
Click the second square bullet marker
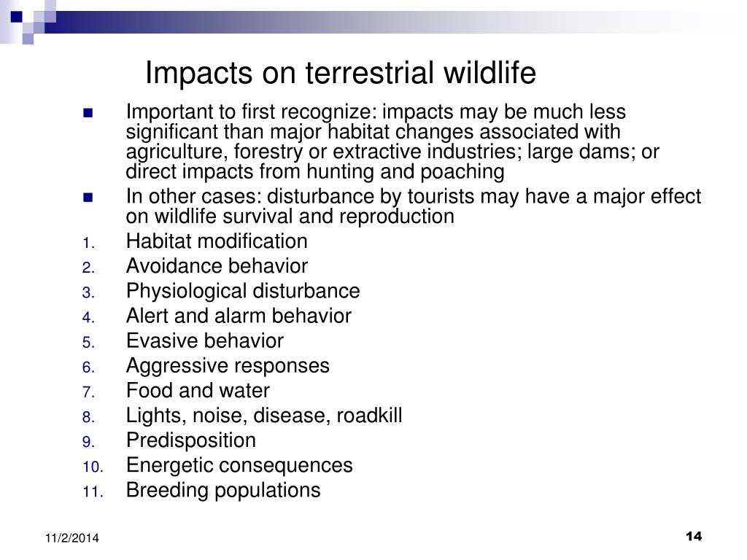click(x=88, y=197)
